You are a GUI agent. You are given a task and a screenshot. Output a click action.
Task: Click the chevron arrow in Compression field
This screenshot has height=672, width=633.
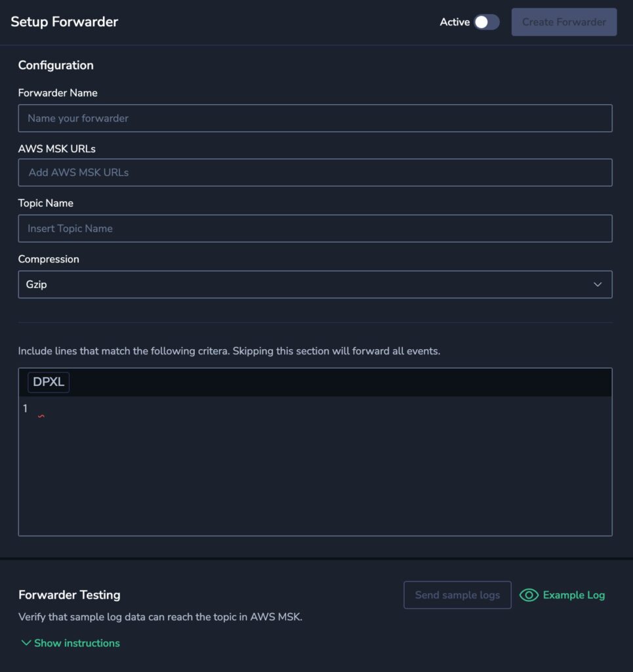coord(598,285)
